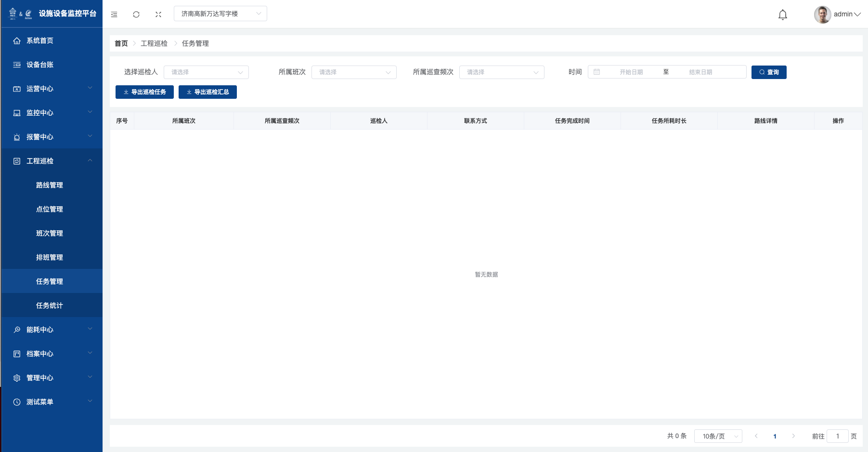Open the 所属班次 dropdown
The width and height of the screenshot is (868, 452).
[x=354, y=72]
